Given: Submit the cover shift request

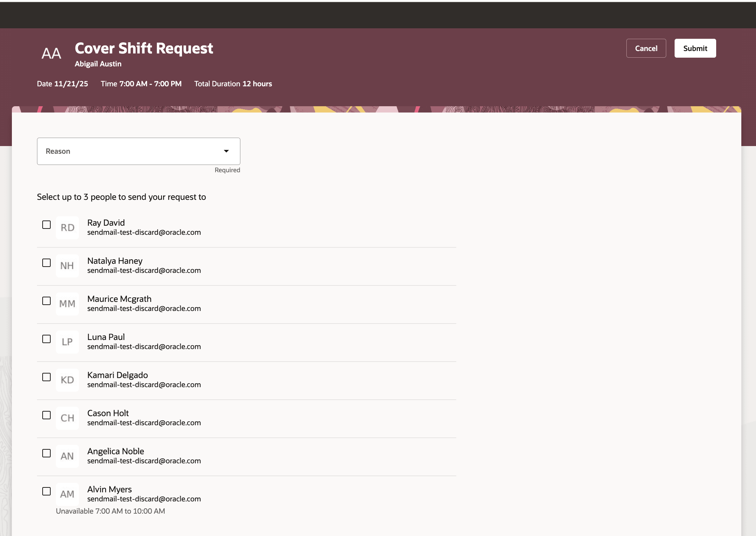Looking at the screenshot, I should coord(695,48).
